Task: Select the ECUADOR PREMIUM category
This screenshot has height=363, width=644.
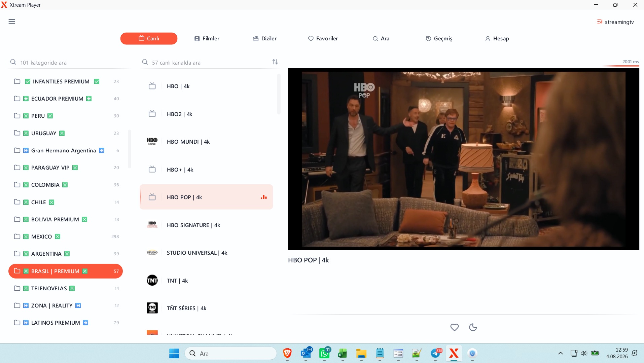Action: (x=66, y=99)
